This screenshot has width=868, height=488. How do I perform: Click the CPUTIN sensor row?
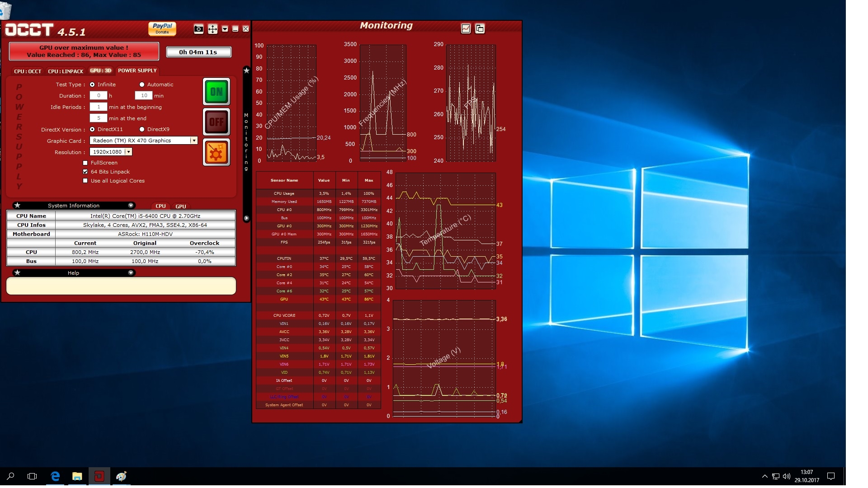tap(318, 258)
